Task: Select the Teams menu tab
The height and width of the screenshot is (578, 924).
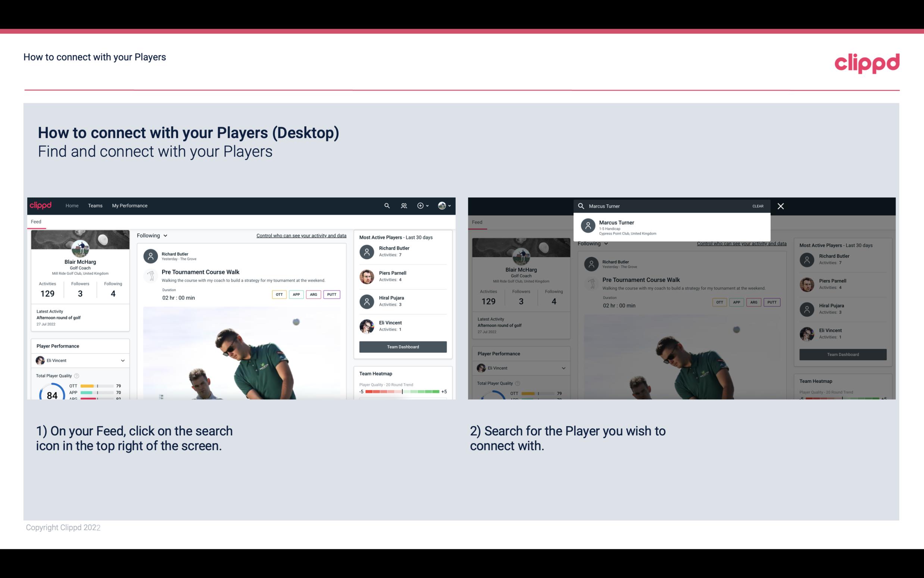Action: pyautogui.click(x=95, y=205)
